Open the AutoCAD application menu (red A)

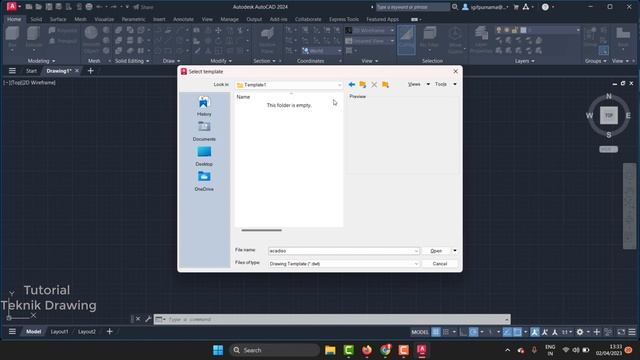(x=12, y=7)
